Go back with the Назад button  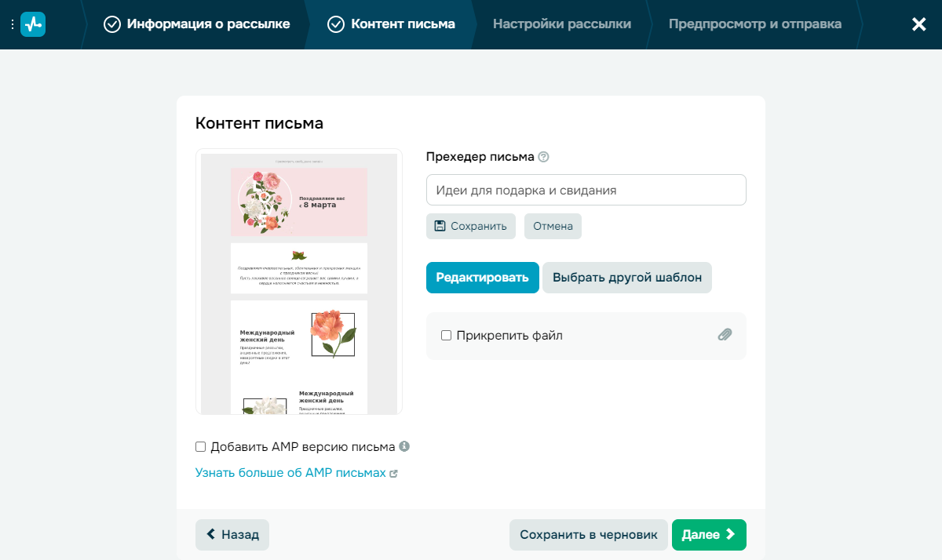232,535
